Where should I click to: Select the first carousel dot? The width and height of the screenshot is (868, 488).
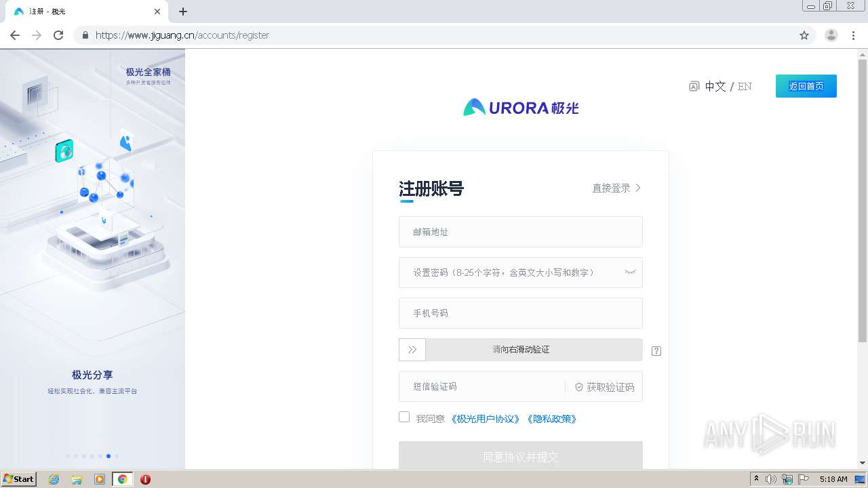pos(68,456)
